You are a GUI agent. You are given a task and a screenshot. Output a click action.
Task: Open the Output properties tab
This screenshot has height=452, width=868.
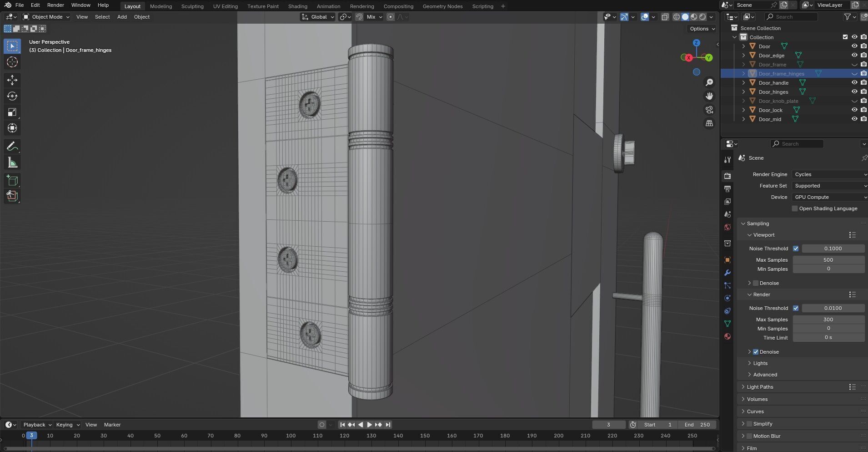point(728,188)
